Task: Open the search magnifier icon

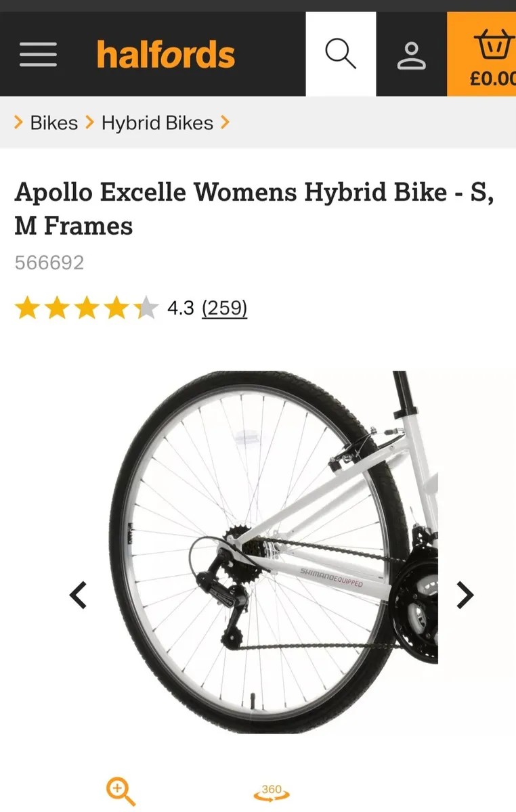Action: (x=341, y=54)
